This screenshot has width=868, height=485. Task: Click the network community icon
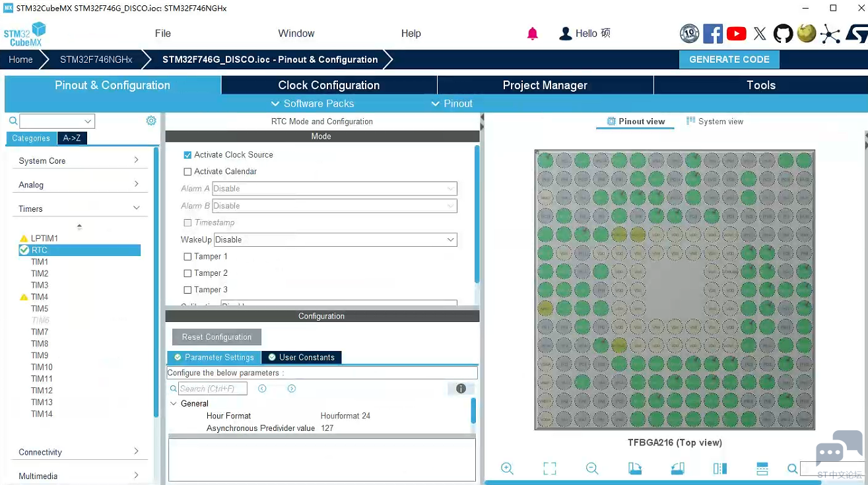click(830, 34)
